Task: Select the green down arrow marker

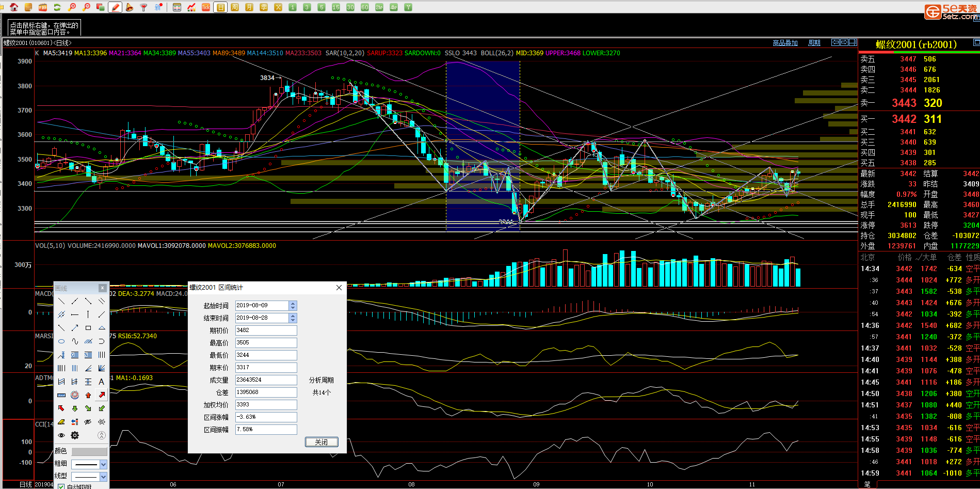Action: click(x=75, y=408)
